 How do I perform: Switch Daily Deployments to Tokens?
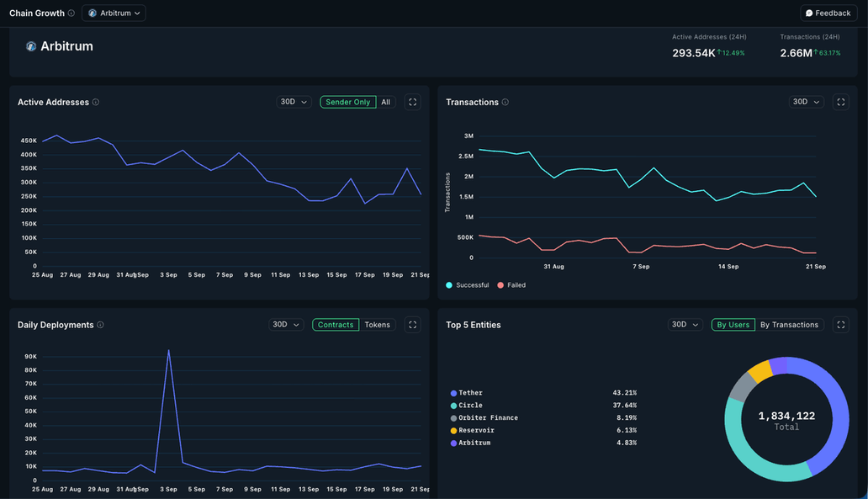coord(378,325)
